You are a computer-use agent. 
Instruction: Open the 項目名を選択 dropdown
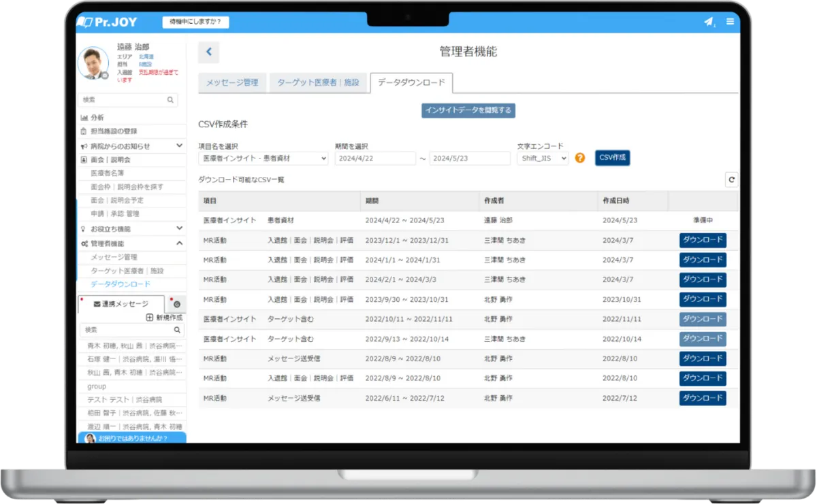pos(263,158)
